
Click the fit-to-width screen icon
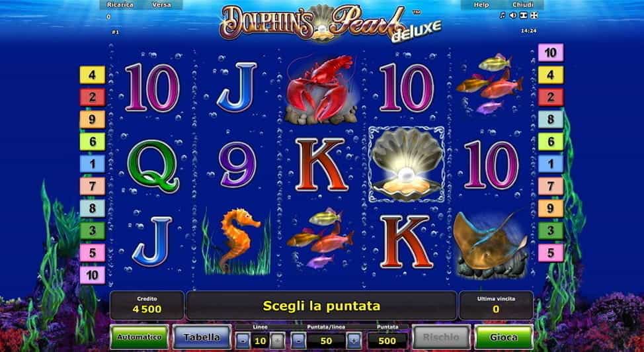click(x=523, y=15)
